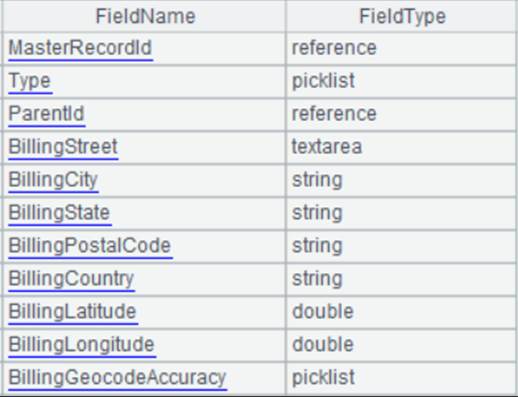Select the reference cell for MasterRecordId
Screen dimensions: 518x397
[401, 48]
